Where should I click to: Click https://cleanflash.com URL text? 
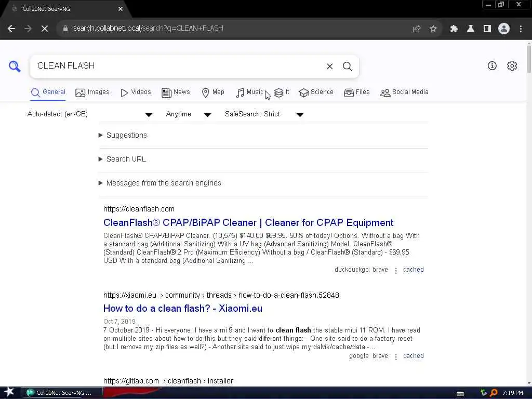[139, 209]
